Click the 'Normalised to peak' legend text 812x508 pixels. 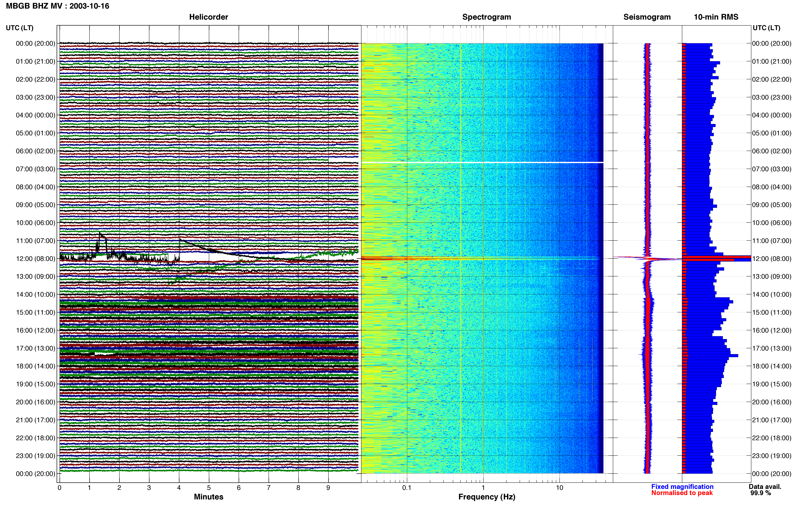pos(682,493)
